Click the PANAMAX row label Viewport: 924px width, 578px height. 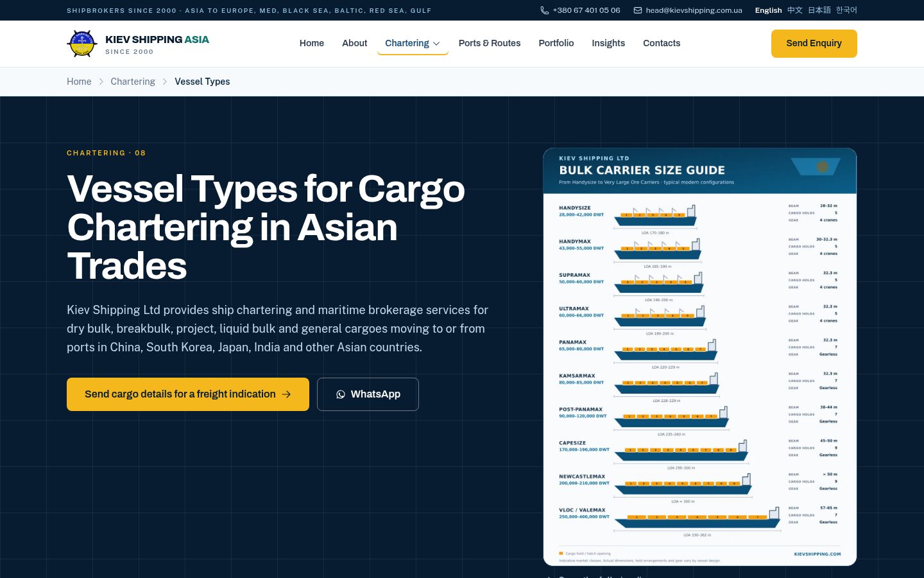pyautogui.click(x=572, y=342)
